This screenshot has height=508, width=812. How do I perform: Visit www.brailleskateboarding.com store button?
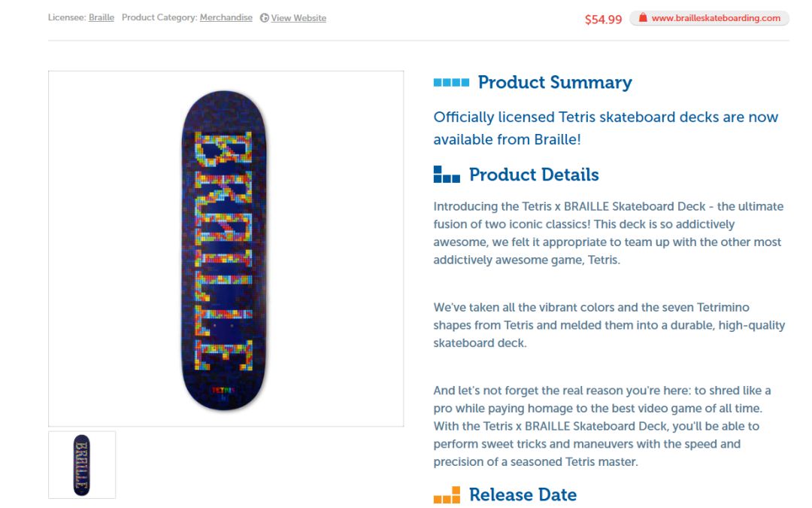(709, 18)
